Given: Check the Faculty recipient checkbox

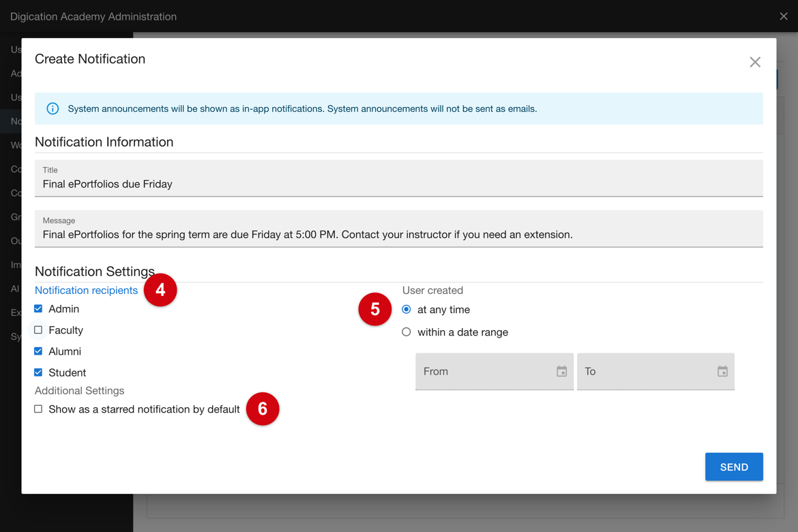Looking at the screenshot, I should click(38, 330).
